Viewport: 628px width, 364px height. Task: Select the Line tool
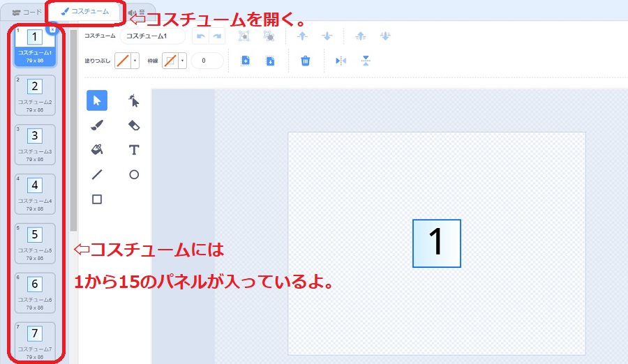pyautogui.click(x=97, y=174)
